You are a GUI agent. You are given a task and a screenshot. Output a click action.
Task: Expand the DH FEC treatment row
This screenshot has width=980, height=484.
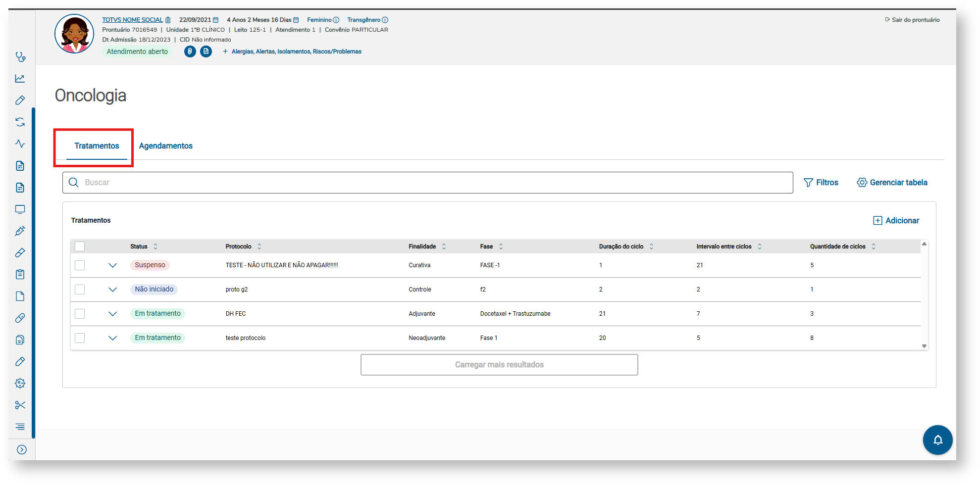point(113,314)
